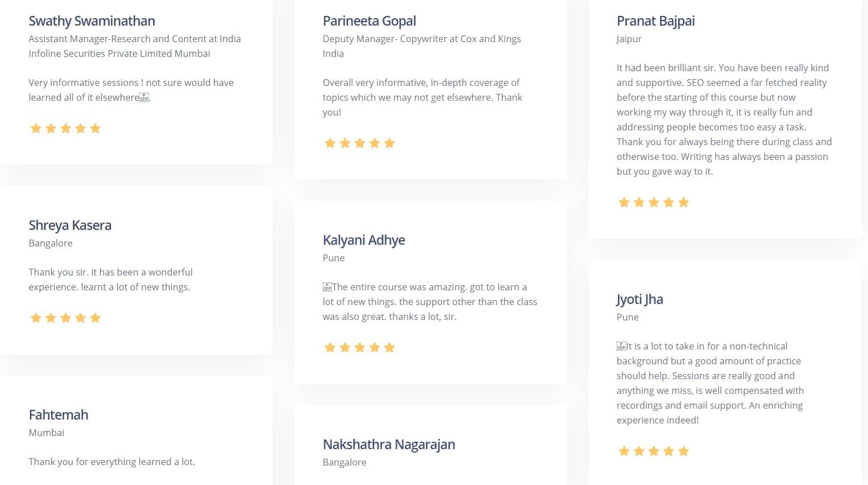
Task: Click the second star under Jyoti Jha's review
Action: (x=639, y=451)
